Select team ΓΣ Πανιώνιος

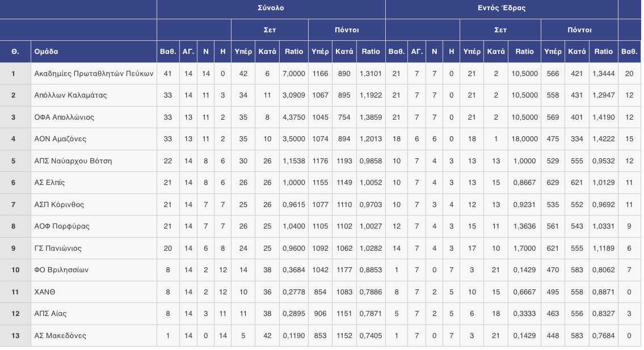pyautogui.click(x=58, y=248)
